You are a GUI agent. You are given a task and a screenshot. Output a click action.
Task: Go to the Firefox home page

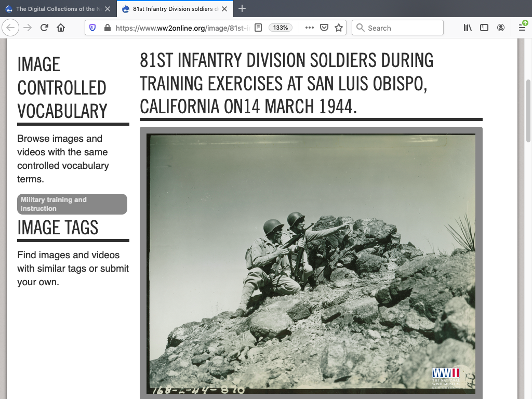click(61, 28)
